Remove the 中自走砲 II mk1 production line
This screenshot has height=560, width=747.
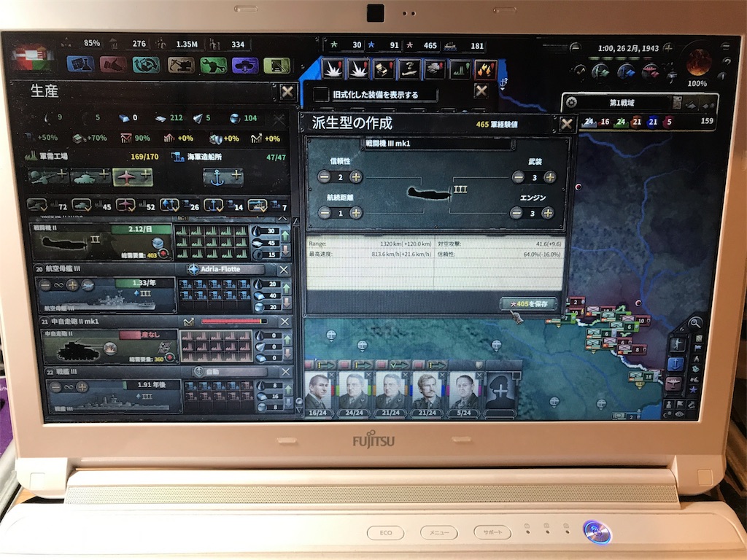pos(285,322)
